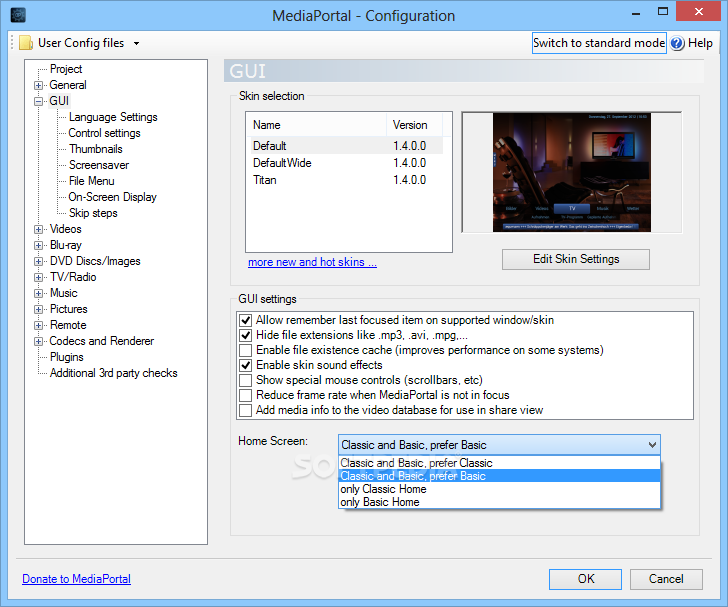Choose highlighted Classic and Basic, prefer Basic
The width and height of the screenshot is (728, 607).
click(x=499, y=476)
